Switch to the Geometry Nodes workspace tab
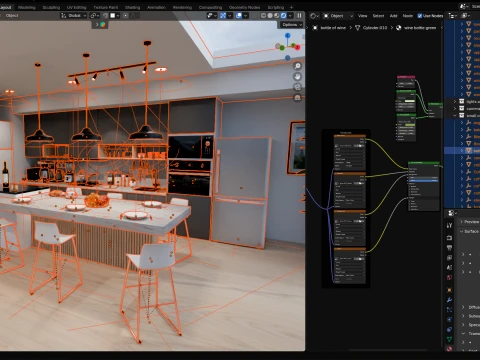This screenshot has height=360, width=480. coord(244,7)
